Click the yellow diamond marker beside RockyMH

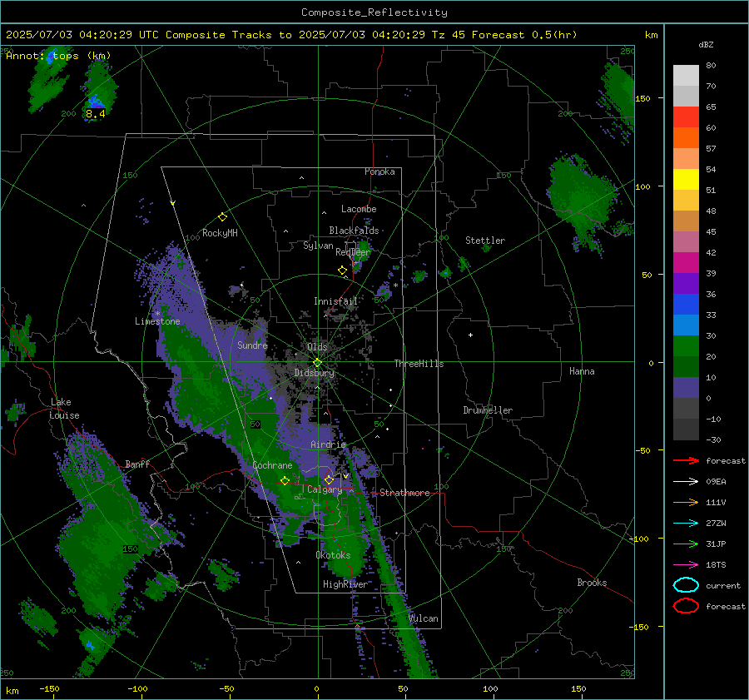coord(222,217)
